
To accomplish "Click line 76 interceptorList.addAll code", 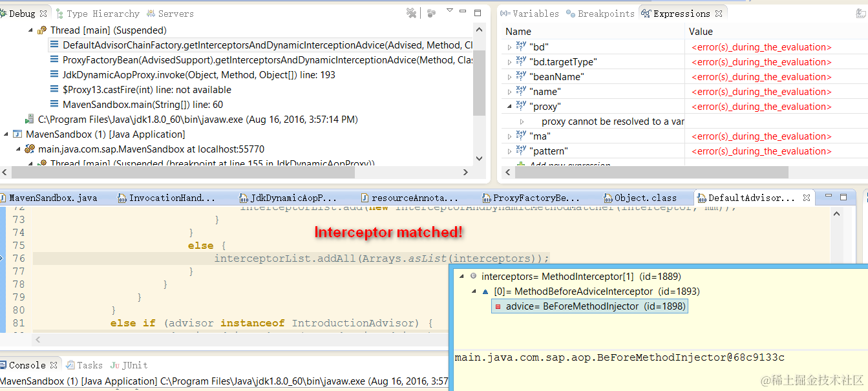I will (x=381, y=259).
